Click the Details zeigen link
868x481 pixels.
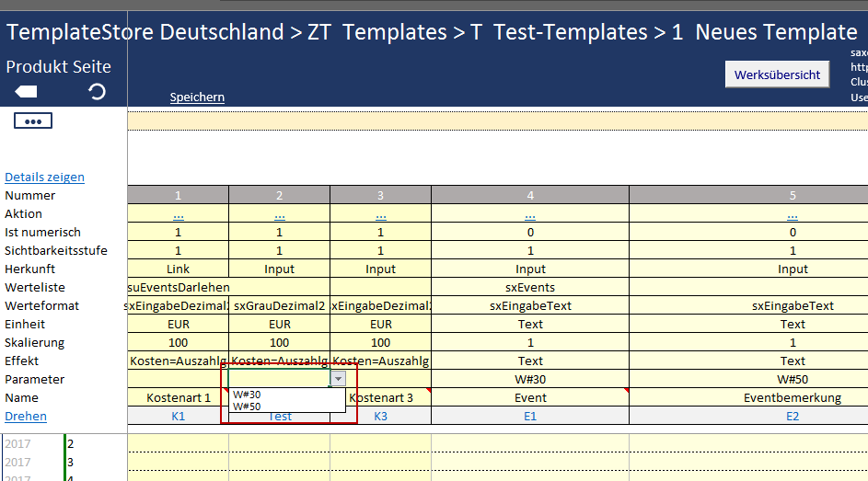coord(44,178)
